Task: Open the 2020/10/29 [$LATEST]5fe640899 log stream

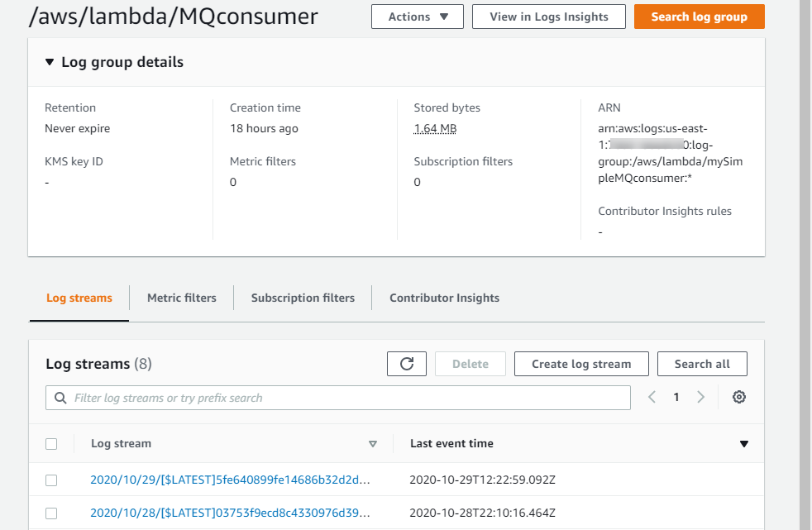Action: [230, 480]
